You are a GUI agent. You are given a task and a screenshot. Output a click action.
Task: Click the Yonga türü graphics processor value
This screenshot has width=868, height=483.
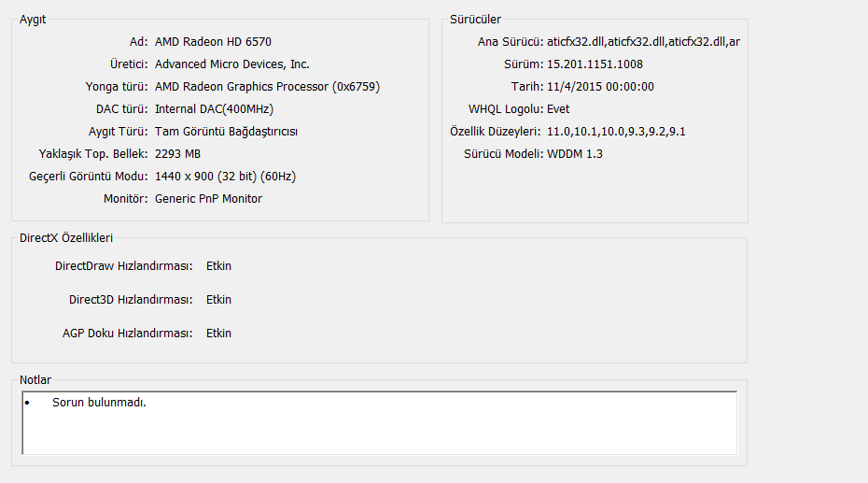click(267, 87)
